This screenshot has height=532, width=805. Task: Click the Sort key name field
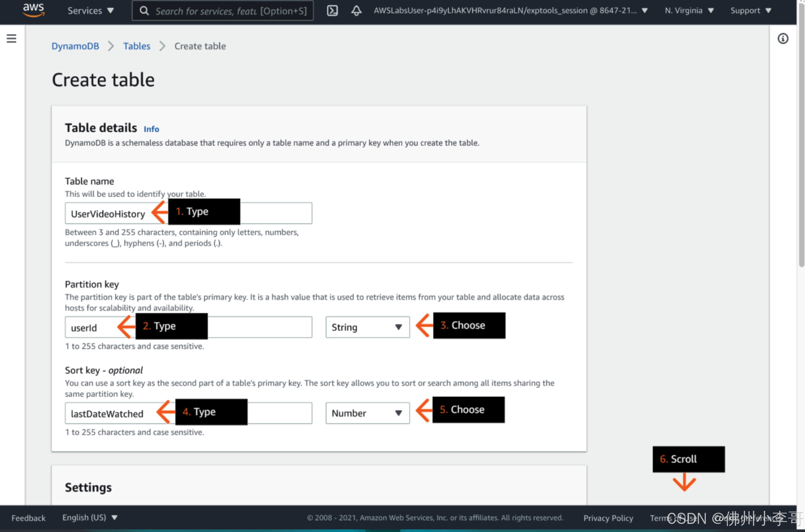[x=188, y=413]
